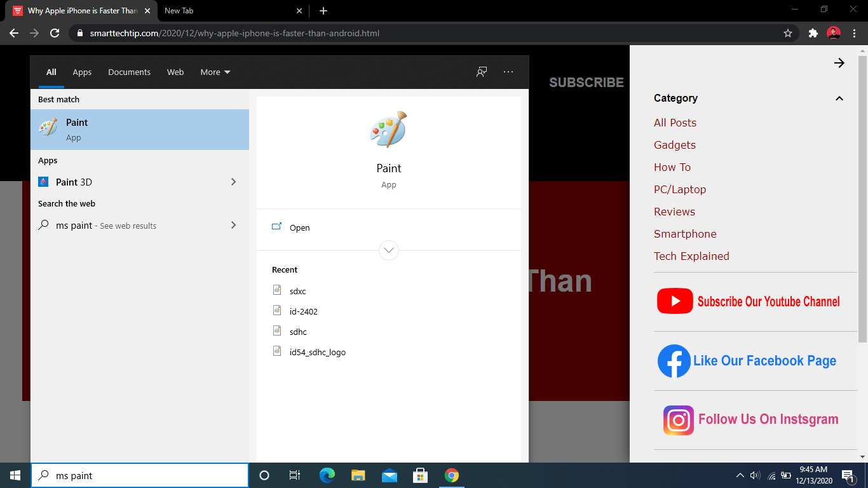Screen dimensions: 868x488
Task: Click Chrome icon on taskbar
Action: pos(452,475)
